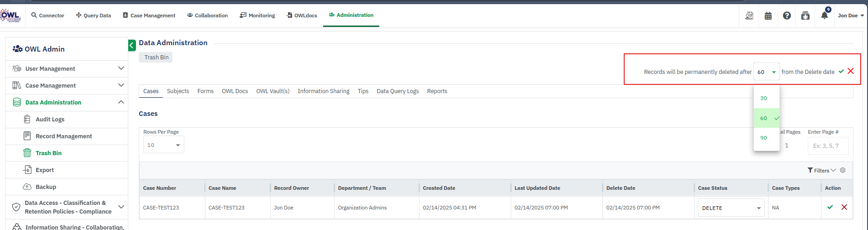The height and width of the screenshot is (230, 868).
Task: Click the notification bell icon
Action: point(824,16)
